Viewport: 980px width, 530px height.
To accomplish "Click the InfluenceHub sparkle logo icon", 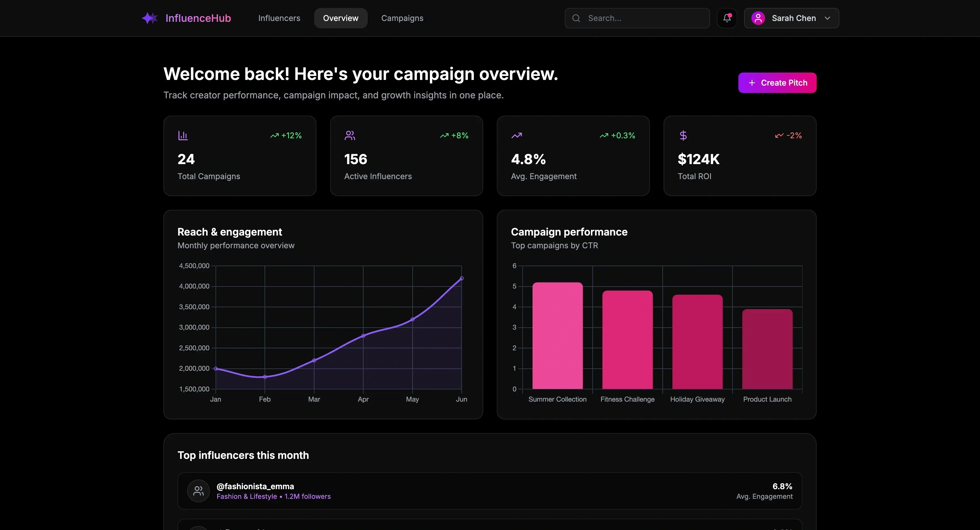I will point(149,18).
